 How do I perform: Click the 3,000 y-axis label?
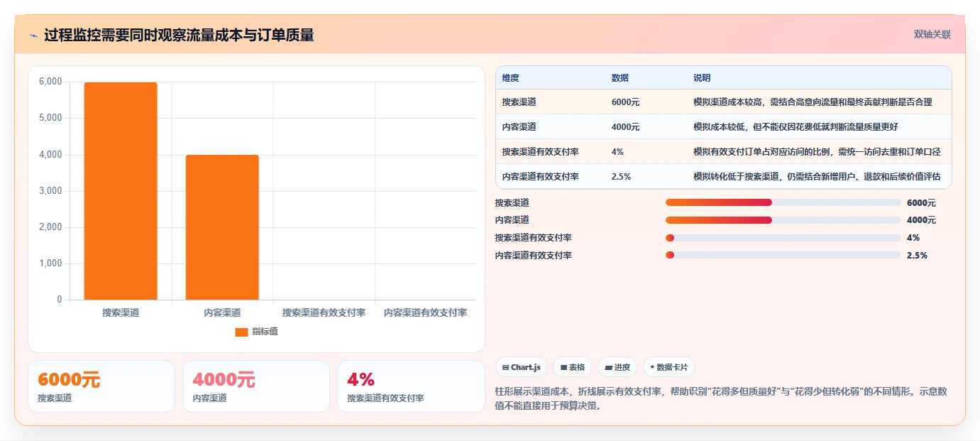tap(50, 191)
